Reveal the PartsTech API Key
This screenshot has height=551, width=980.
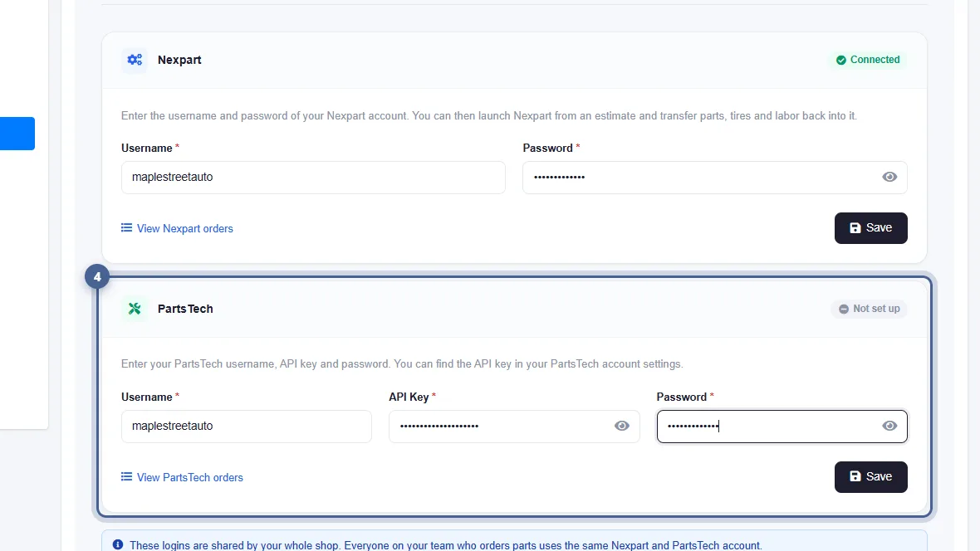[621, 426]
